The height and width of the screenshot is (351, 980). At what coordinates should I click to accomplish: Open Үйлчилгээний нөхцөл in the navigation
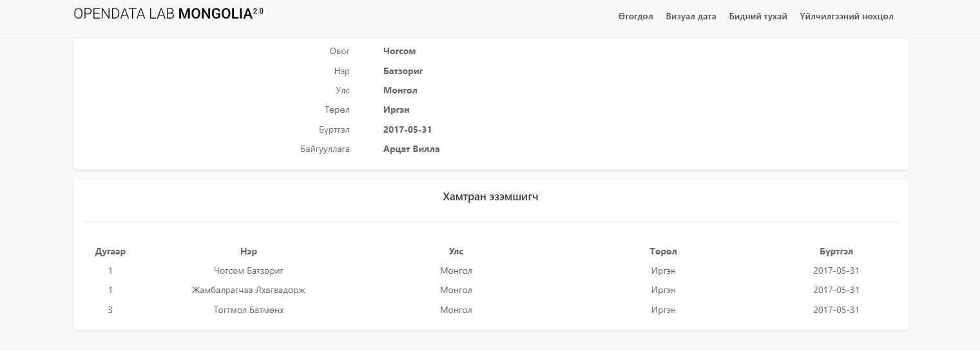point(846,17)
